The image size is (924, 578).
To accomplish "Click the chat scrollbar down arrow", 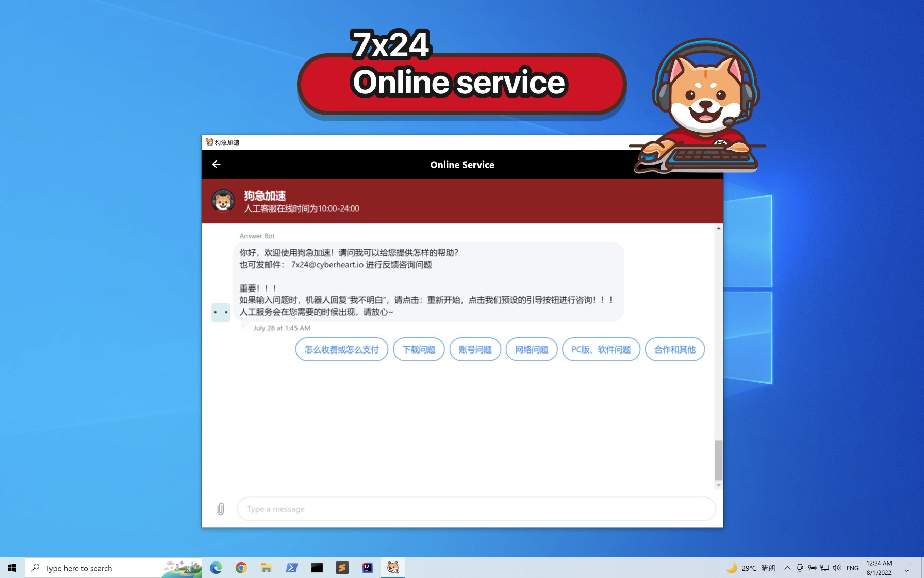I will coord(719,485).
